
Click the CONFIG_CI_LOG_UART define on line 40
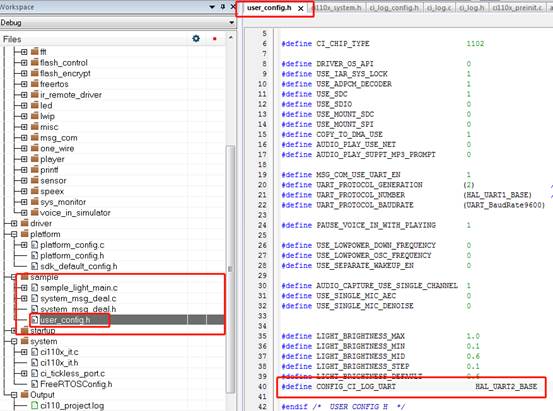click(356, 387)
